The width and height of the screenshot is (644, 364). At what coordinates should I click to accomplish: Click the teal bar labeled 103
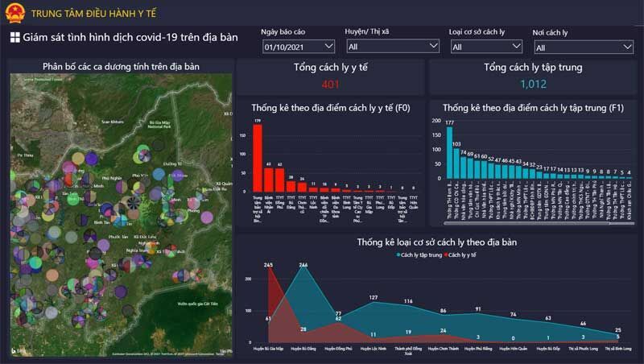(x=456, y=163)
